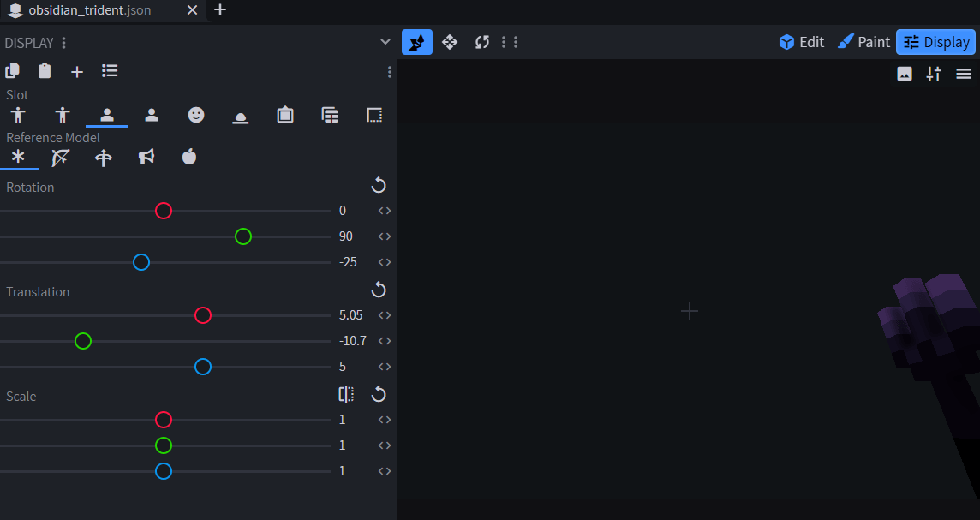Switch to the Display mode tab

click(936, 42)
